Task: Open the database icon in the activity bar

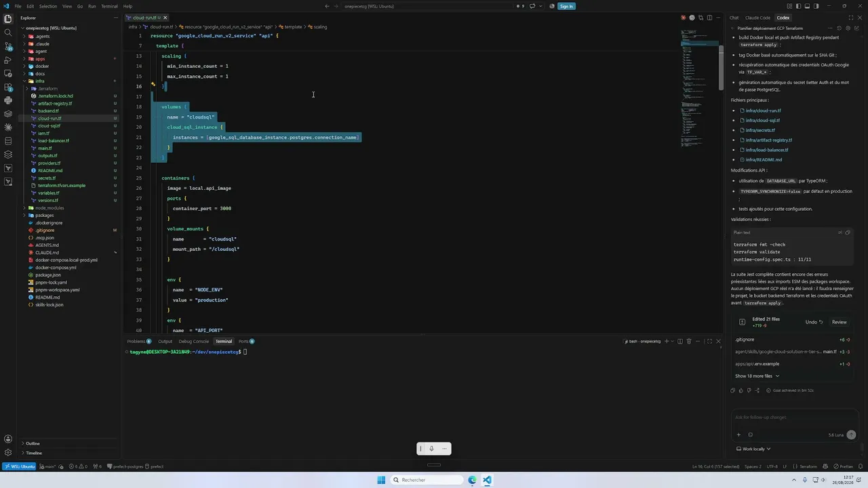Action: (8, 141)
